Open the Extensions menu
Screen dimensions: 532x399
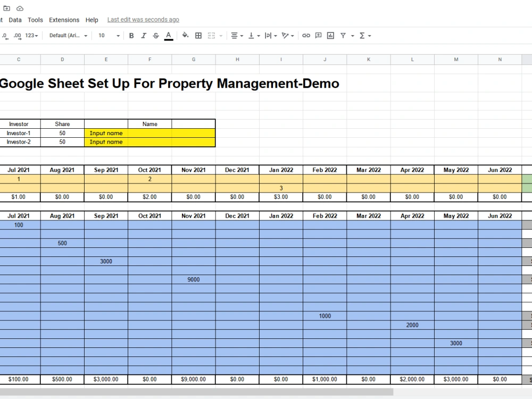[x=64, y=20]
